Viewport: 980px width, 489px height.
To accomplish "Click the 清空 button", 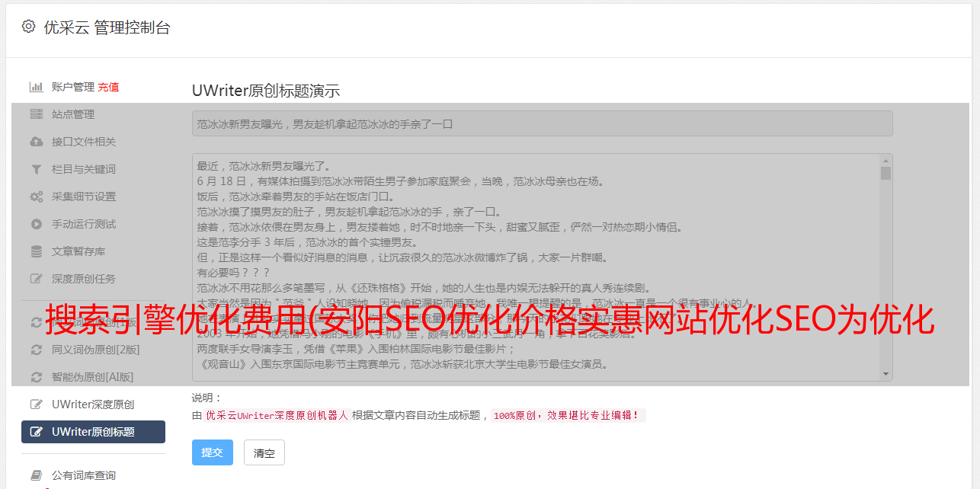I will point(264,452).
